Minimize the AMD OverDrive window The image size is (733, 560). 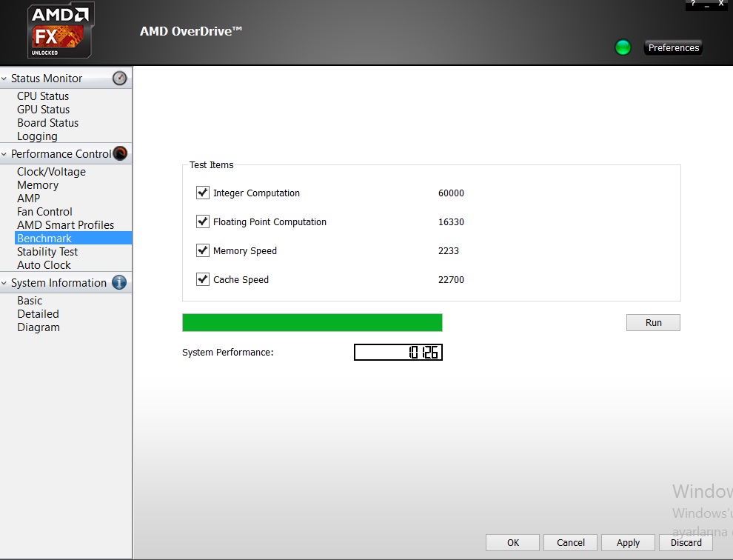click(x=707, y=4)
